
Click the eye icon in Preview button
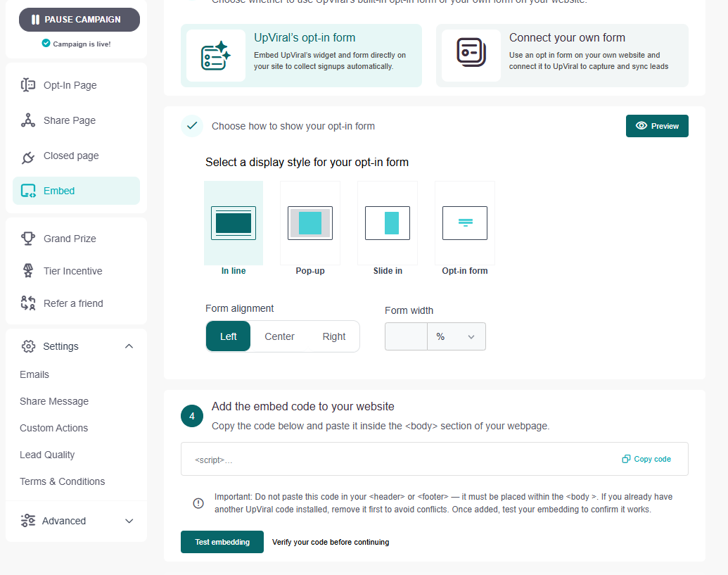pyautogui.click(x=641, y=126)
